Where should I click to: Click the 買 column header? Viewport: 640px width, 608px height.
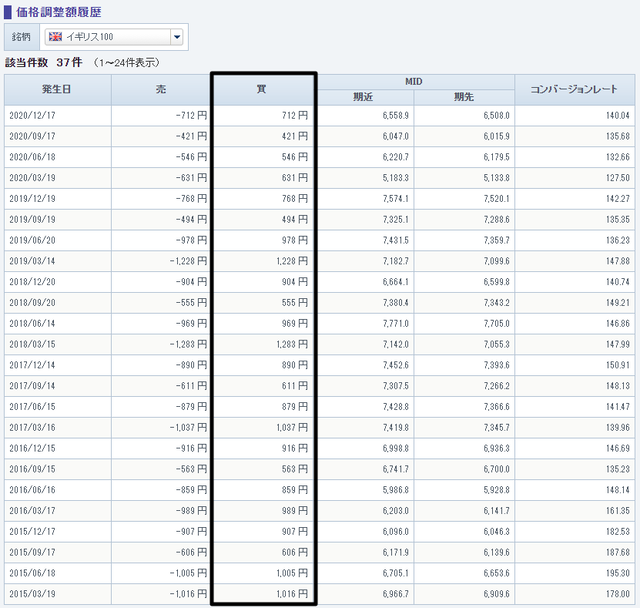click(x=262, y=89)
